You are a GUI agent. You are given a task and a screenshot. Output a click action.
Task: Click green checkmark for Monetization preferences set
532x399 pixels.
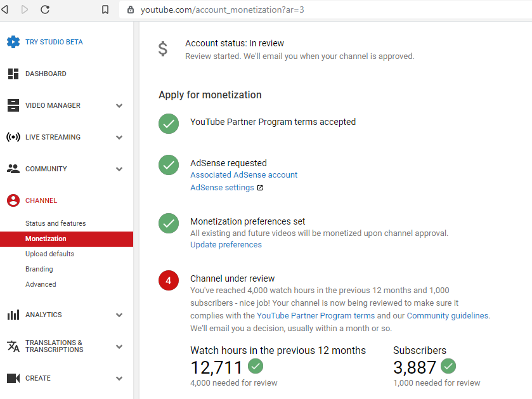tap(169, 223)
